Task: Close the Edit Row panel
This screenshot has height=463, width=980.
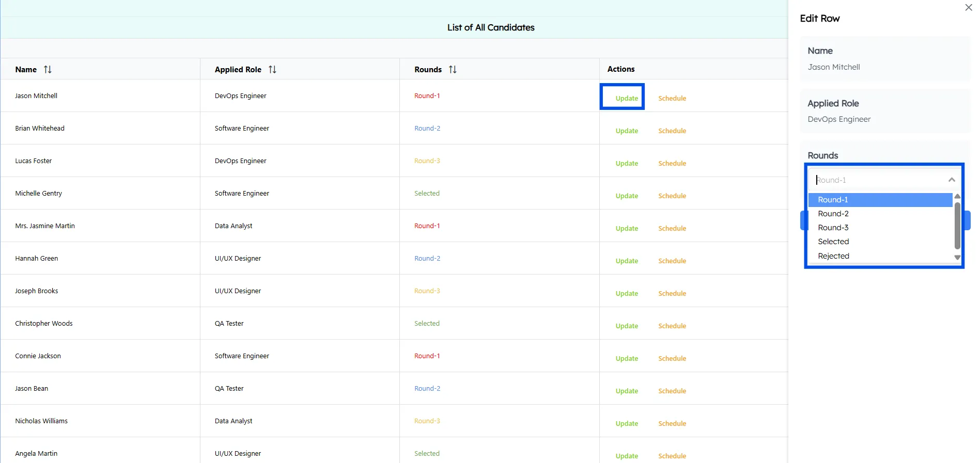Action: click(968, 7)
